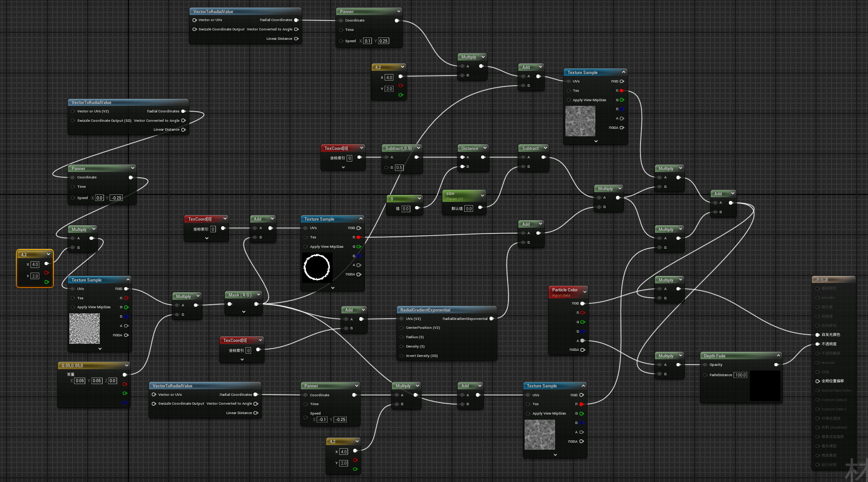The width and height of the screenshot is (868, 482).
Task: Select Mask (R G) node title
Action: pyautogui.click(x=240, y=295)
